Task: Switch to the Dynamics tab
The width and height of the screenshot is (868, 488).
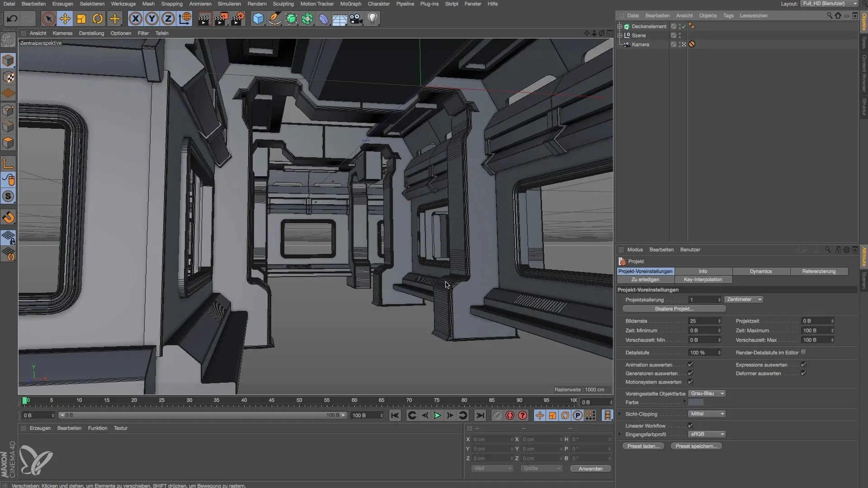Action: pos(761,271)
